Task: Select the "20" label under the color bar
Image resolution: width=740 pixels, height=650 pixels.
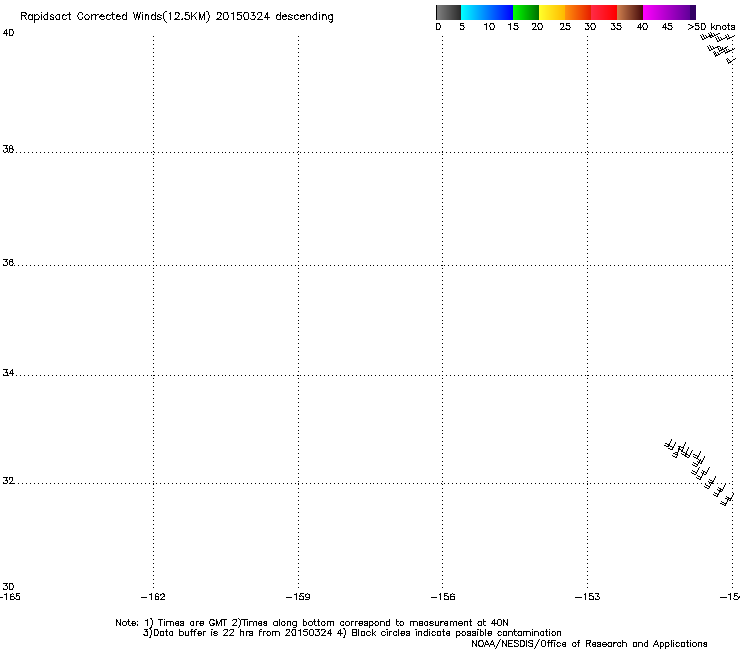Action: click(x=537, y=27)
